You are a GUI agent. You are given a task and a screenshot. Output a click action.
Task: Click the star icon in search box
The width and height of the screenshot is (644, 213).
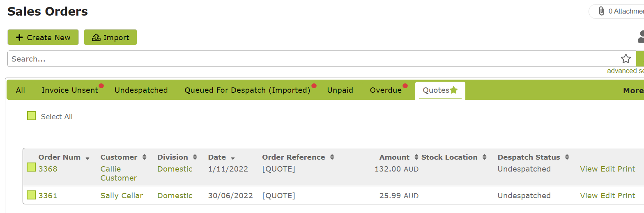click(x=626, y=59)
